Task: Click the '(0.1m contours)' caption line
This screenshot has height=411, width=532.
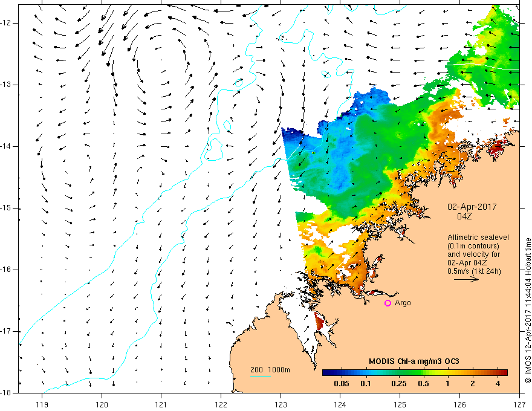Action: pyautogui.click(x=473, y=246)
